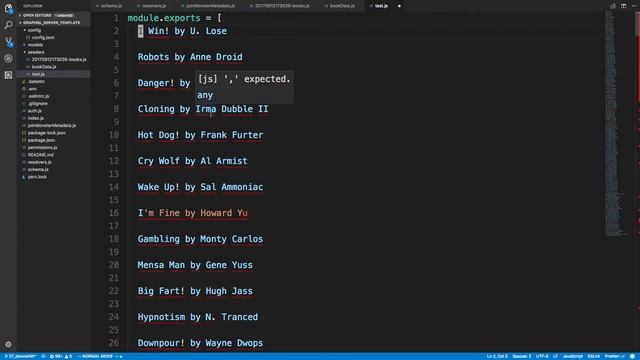
Task: Click the line "Robots by Anne Droid"
Action: 190,57
